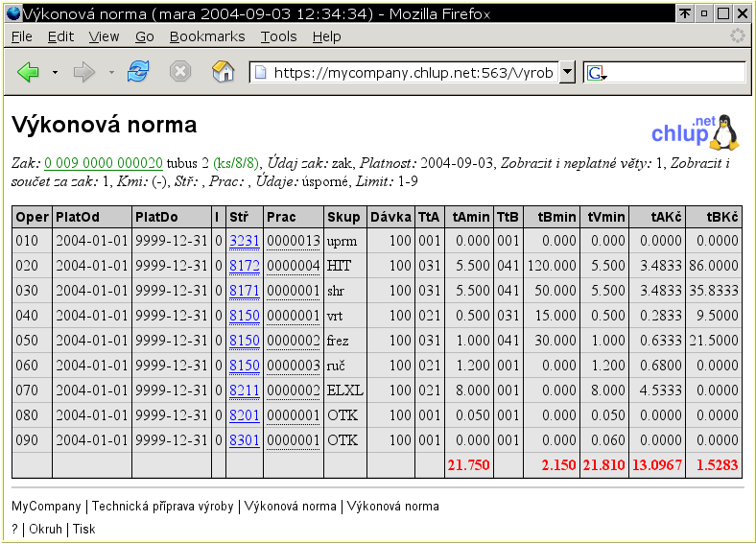Open the Bookmarks menu
This screenshot has width=756, height=544.
(207, 36)
